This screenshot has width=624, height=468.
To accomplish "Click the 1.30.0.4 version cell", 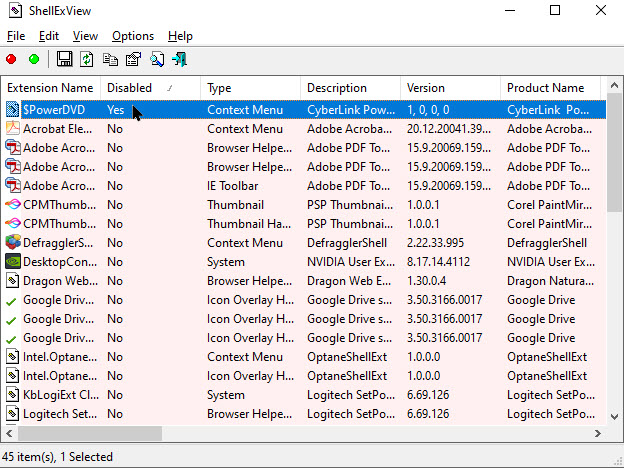I will click(426, 281).
